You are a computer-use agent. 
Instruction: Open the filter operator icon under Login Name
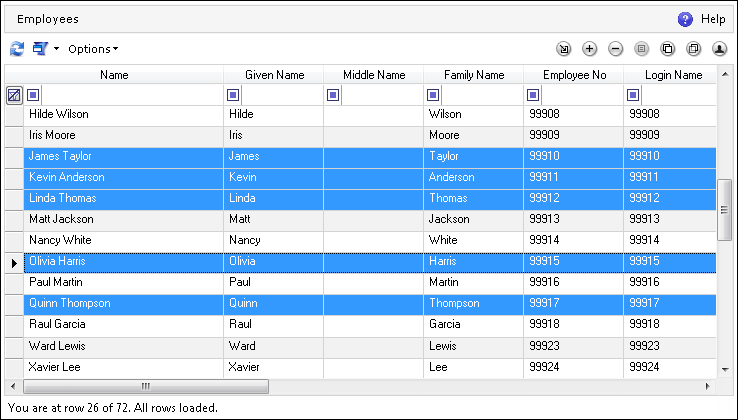click(633, 95)
